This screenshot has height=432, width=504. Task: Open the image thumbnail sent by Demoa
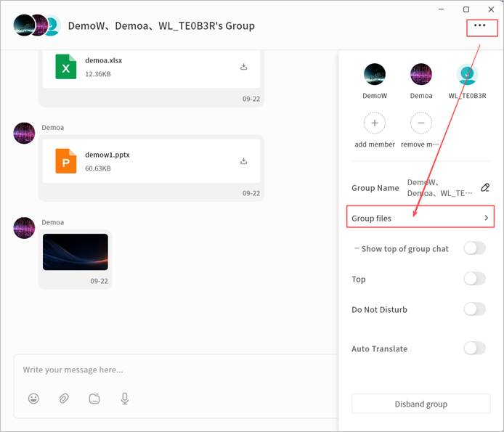tap(76, 252)
